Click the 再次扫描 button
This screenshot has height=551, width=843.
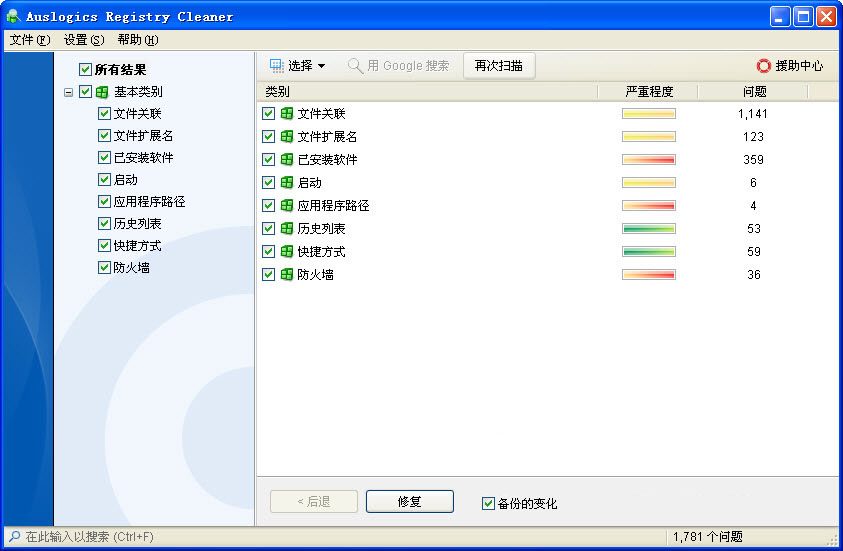click(498, 66)
